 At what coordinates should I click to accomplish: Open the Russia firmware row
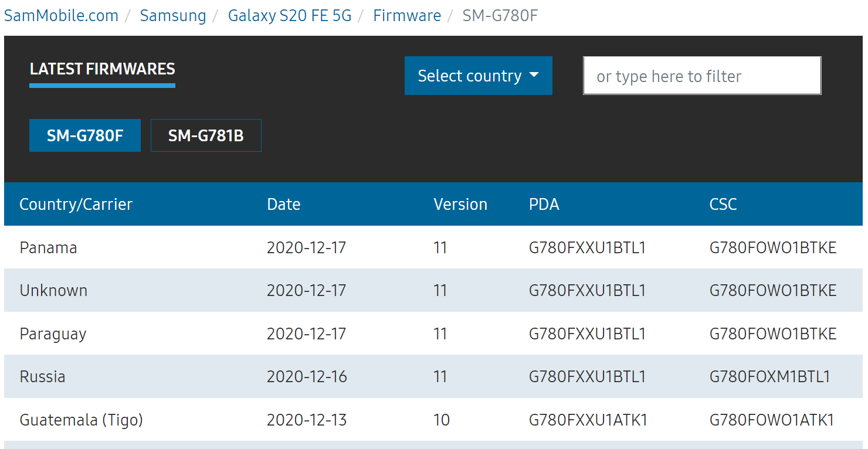(433, 376)
